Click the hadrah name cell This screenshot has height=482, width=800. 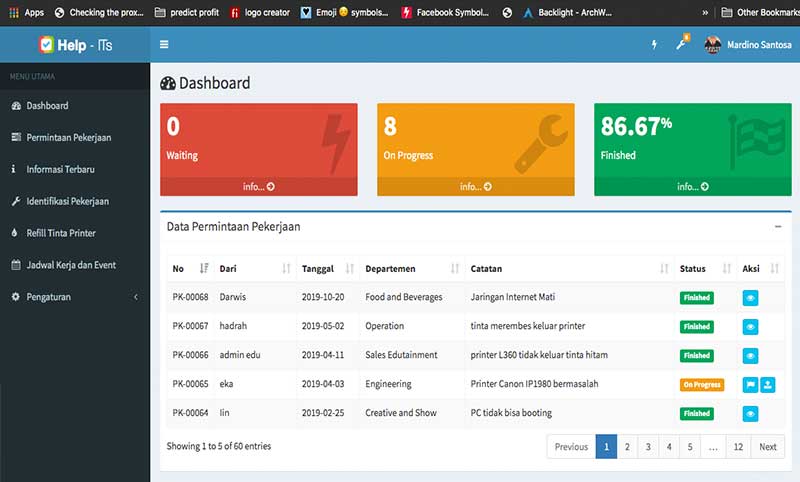point(233,326)
